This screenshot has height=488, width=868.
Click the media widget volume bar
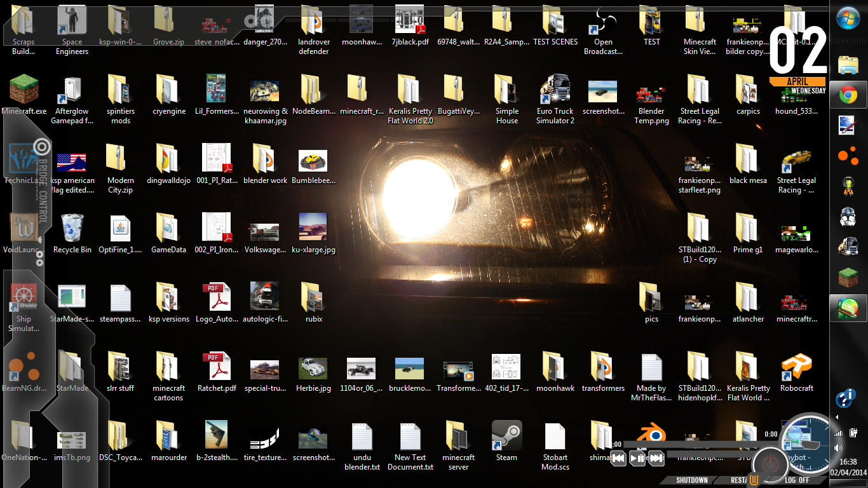pos(712,455)
